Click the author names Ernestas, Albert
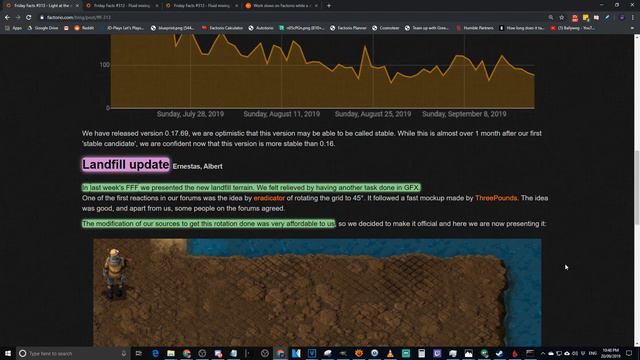 (x=198, y=167)
